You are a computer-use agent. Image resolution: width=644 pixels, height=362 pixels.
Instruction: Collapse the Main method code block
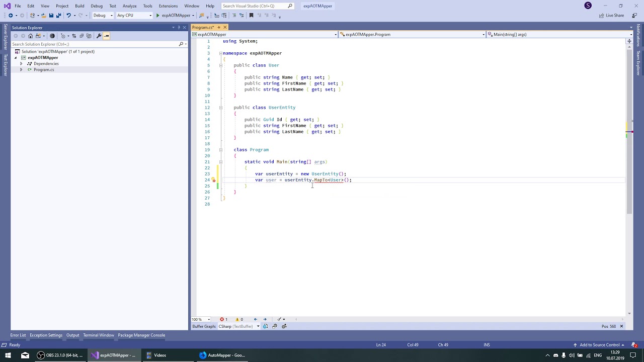click(x=220, y=162)
